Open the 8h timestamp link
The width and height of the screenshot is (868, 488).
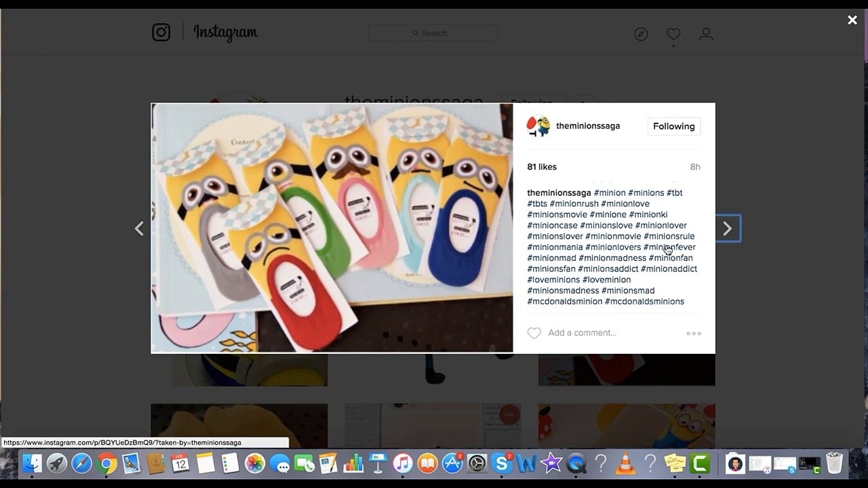pos(695,167)
